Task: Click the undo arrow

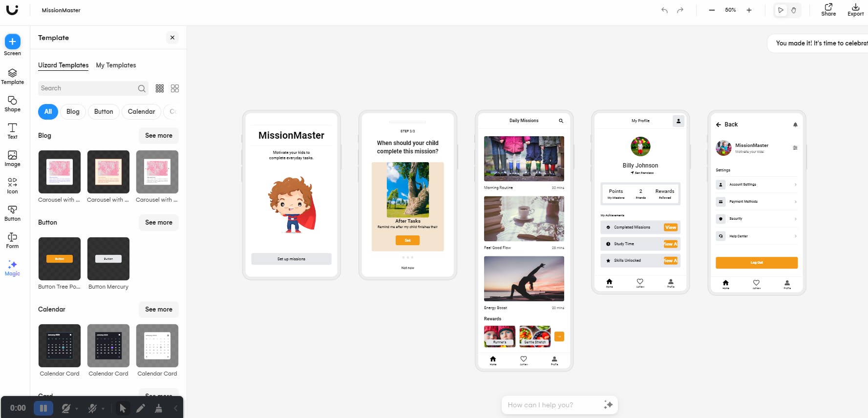Action: point(664,10)
